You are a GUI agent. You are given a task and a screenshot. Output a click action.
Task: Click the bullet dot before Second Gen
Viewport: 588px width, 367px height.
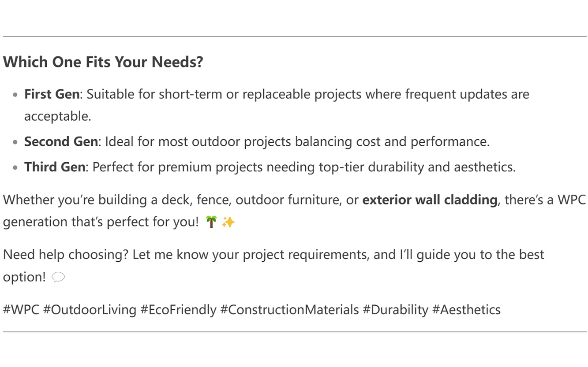[x=16, y=142]
